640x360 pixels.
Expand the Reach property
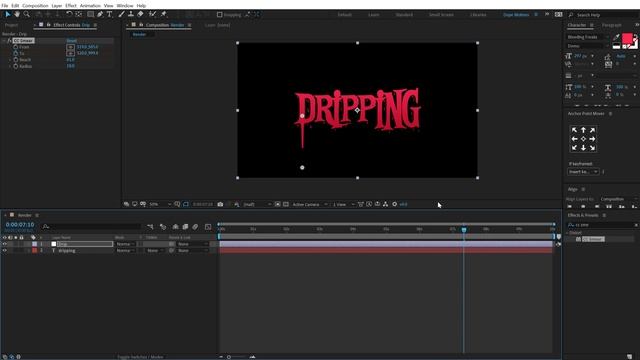pyautogui.click(x=10, y=60)
